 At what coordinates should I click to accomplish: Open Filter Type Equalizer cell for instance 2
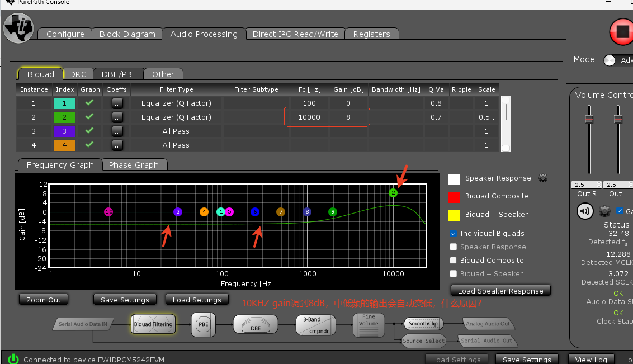point(176,117)
